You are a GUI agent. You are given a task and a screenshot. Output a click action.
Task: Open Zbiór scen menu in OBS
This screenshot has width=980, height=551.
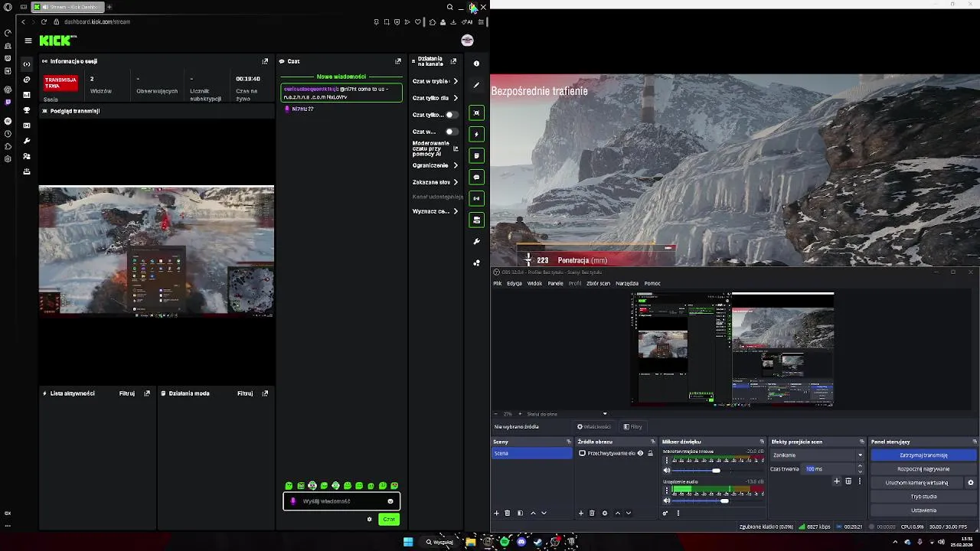599,283
